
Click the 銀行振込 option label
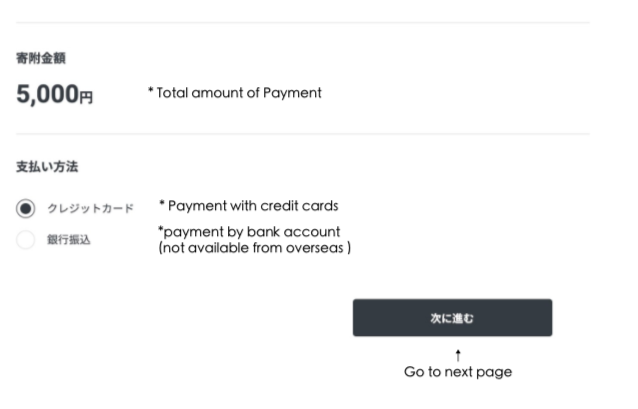click(x=69, y=241)
